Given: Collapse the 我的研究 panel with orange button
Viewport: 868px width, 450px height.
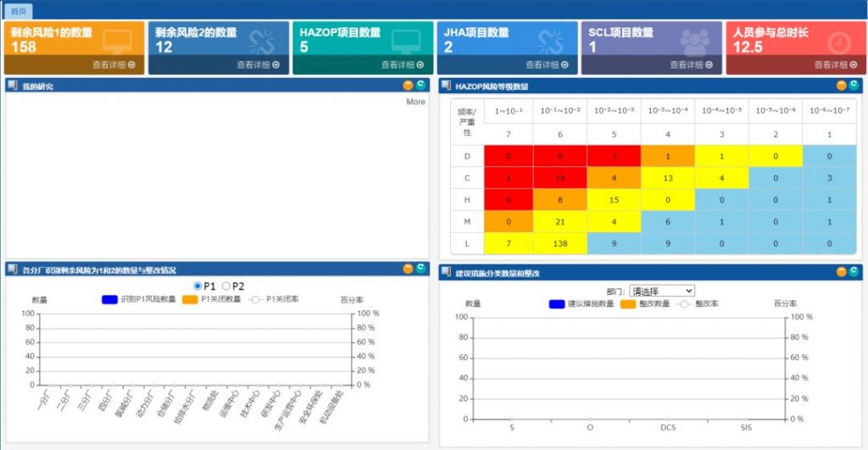Looking at the screenshot, I should pyautogui.click(x=408, y=86).
